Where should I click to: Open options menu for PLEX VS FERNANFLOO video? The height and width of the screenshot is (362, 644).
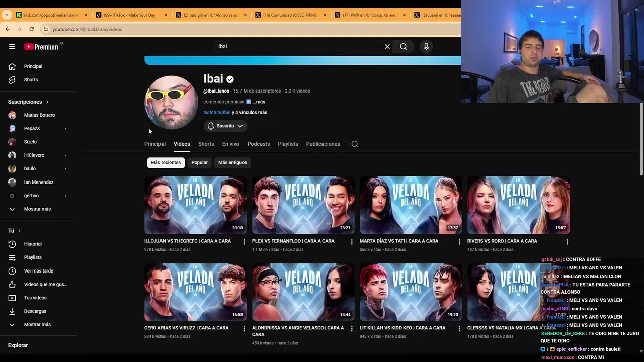(x=352, y=242)
